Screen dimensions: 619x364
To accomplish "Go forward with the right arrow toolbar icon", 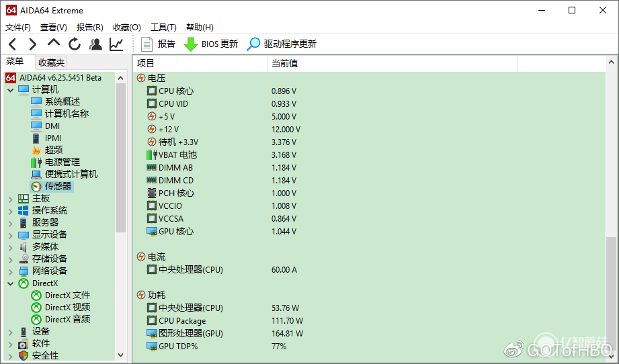I will (x=33, y=44).
